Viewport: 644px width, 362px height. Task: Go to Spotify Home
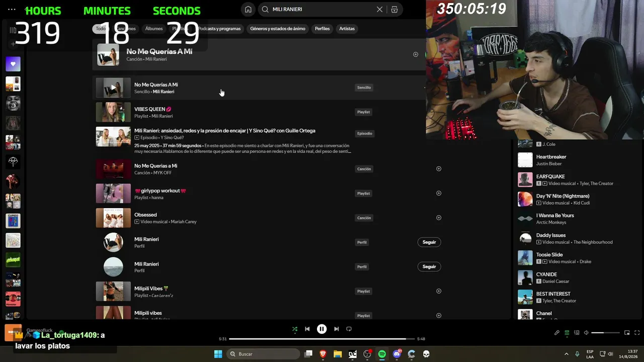coord(248,9)
